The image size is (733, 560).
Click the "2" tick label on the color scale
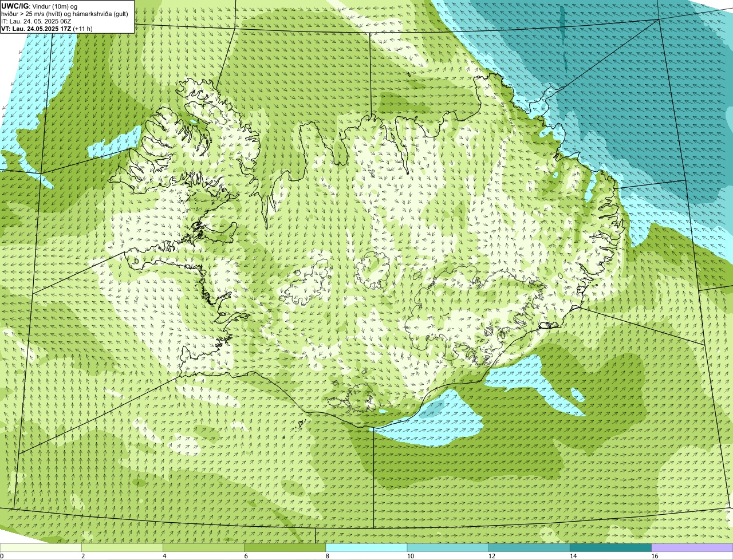pos(83,556)
